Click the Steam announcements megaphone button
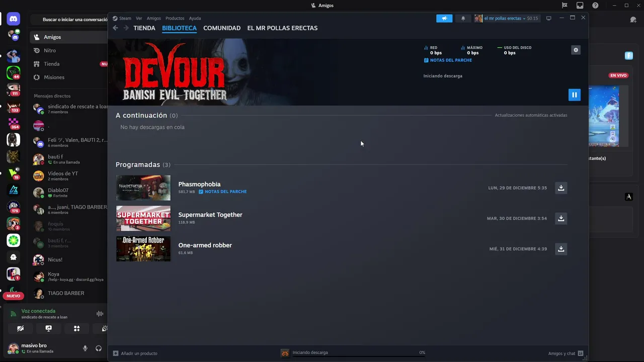This screenshot has width=644, height=362. pyautogui.click(x=444, y=18)
